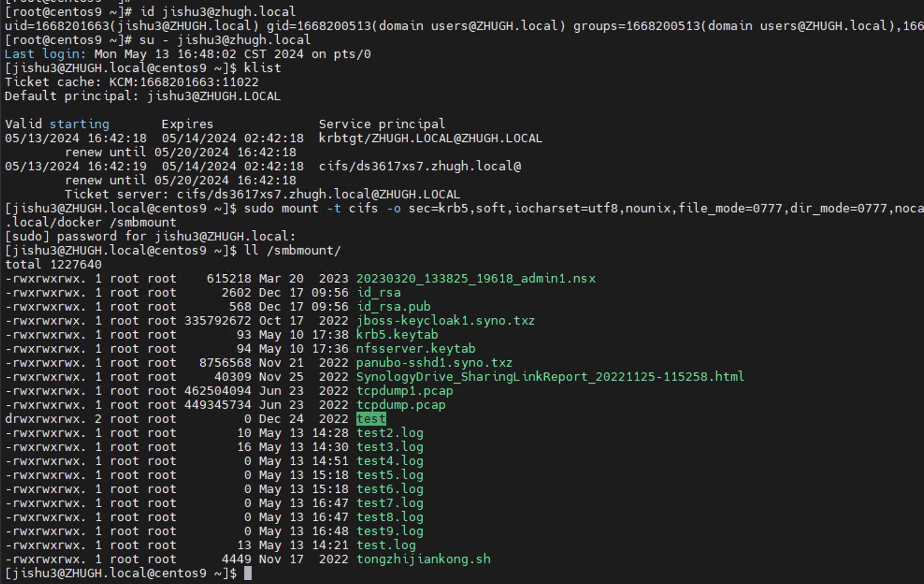Click the tongzhijiankong.sh script name
The width and height of the screenshot is (924, 584).
424,559
